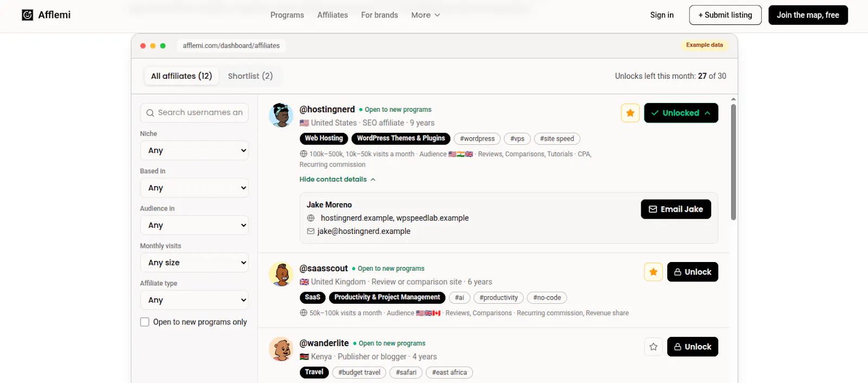Select @hostingnerd avatar image
The image size is (868, 383).
pyautogui.click(x=281, y=115)
